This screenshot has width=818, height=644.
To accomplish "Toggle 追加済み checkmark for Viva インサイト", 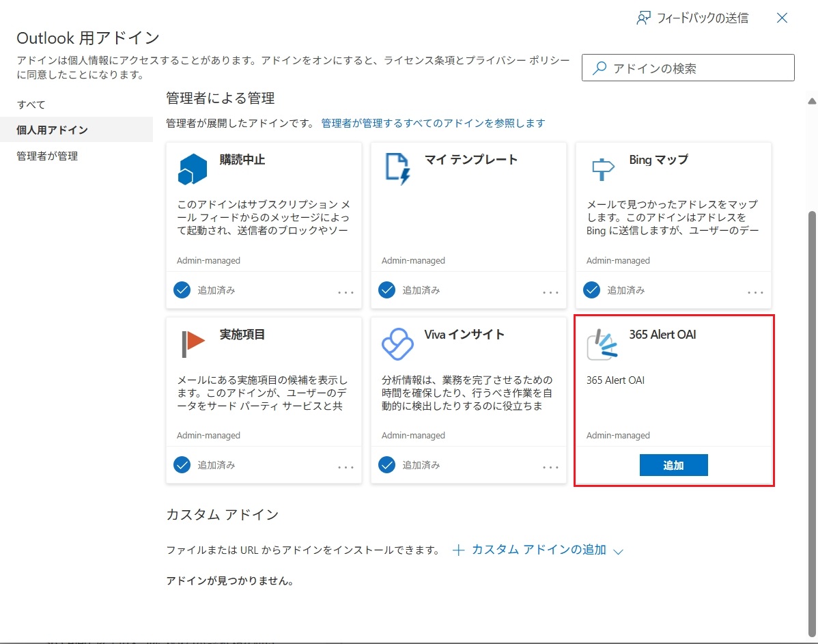I will (386, 465).
